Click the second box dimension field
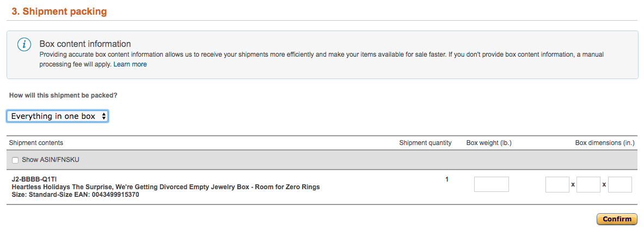The image size is (644, 235). (588, 184)
